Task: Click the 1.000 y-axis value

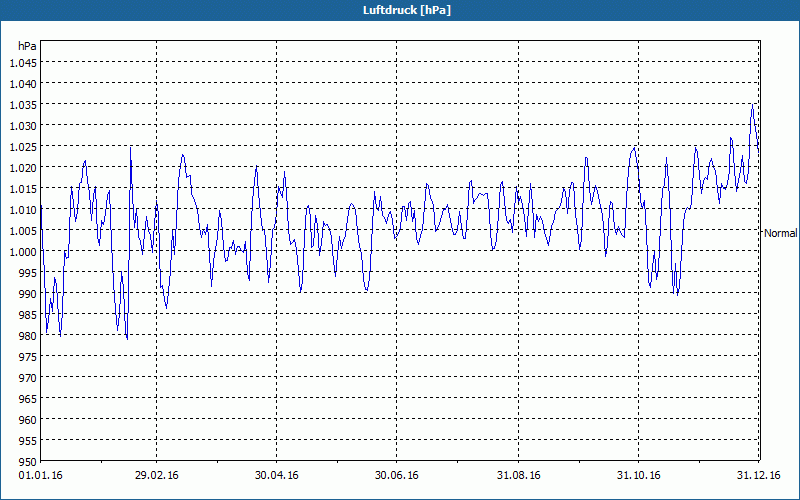Action: point(23,252)
